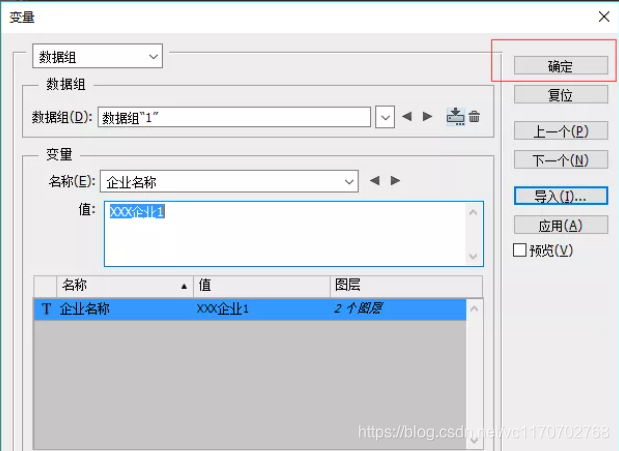Delete the data set with trash icon
The image size is (619, 451).
(x=475, y=117)
